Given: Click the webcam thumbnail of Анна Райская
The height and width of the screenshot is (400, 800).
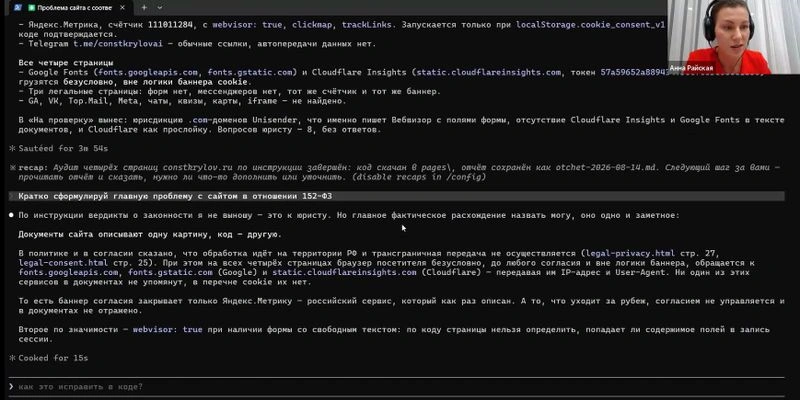Looking at the screenshot, I should [x=734, y=37].
